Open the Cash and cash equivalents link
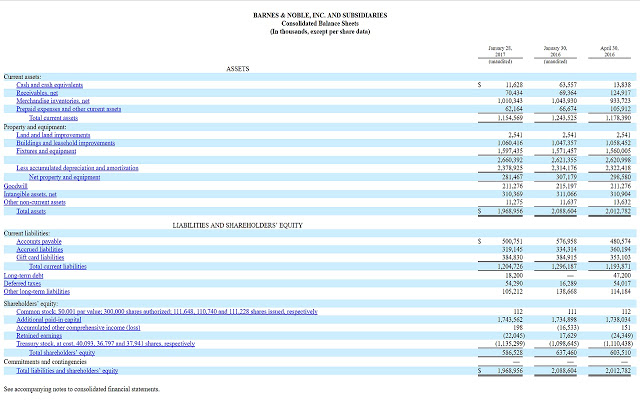The image size is (640, 400). [49, 85]
